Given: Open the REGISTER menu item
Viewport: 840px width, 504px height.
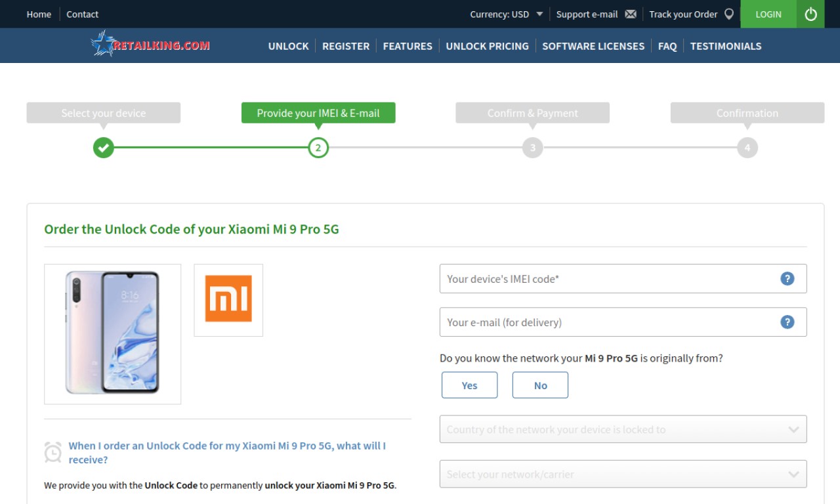Looking at the screenshot, I should (346, 46).
